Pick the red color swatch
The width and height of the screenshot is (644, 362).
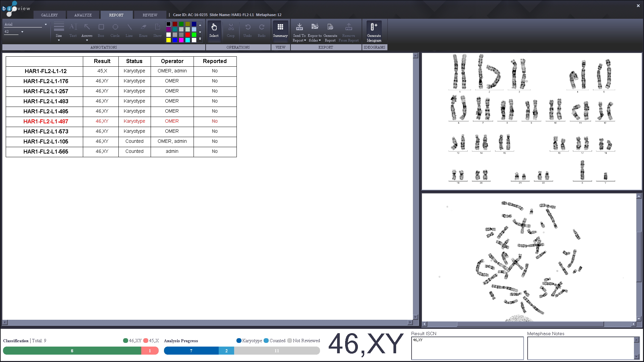tap(188, 35)
